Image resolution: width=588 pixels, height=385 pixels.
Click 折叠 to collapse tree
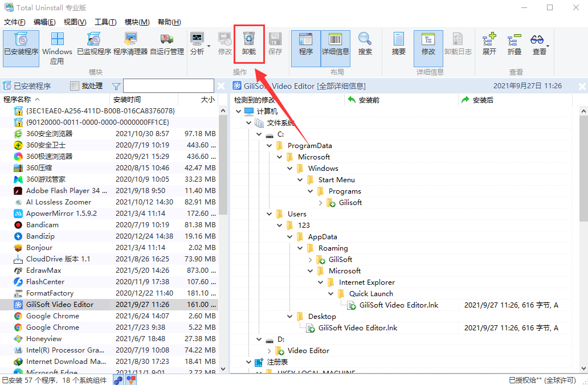[514, 44]
